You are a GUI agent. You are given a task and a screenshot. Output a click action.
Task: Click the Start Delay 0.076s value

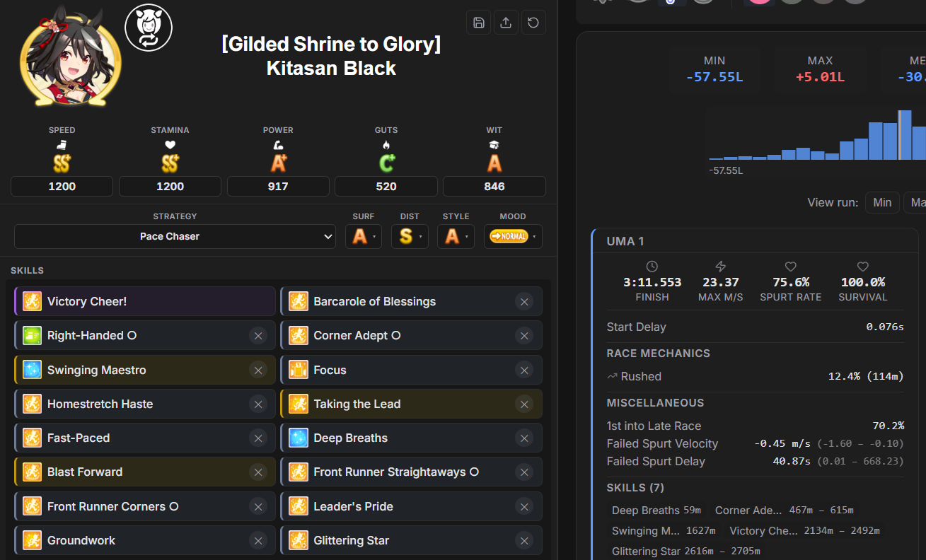(x=885, y=327)
